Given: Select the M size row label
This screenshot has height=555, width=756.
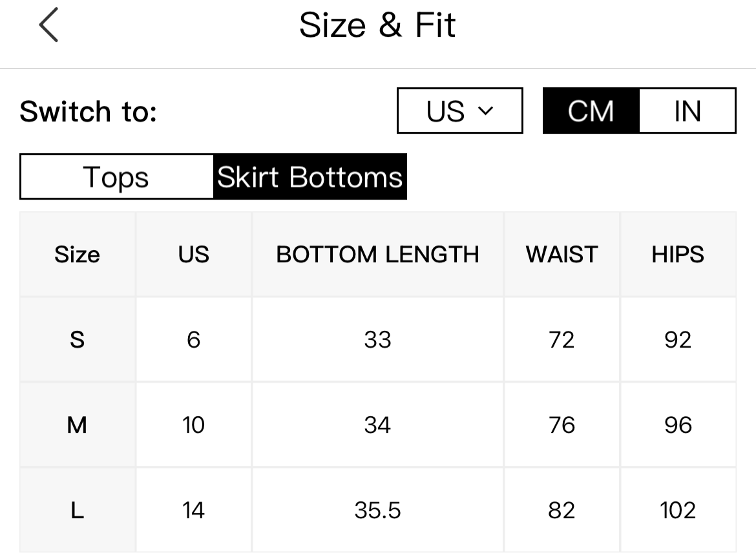Looking at the screenshot, I should [x=77, y=424].
